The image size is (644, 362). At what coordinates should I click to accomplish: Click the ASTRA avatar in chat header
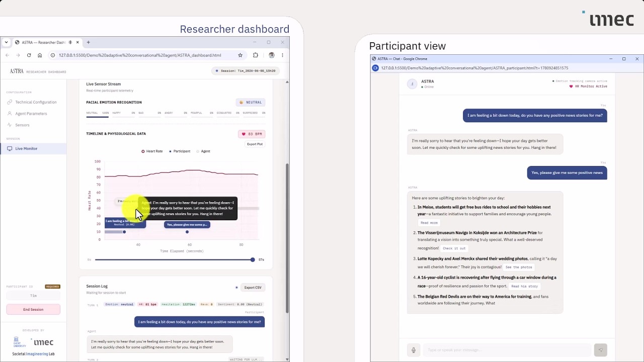(412, 84)
